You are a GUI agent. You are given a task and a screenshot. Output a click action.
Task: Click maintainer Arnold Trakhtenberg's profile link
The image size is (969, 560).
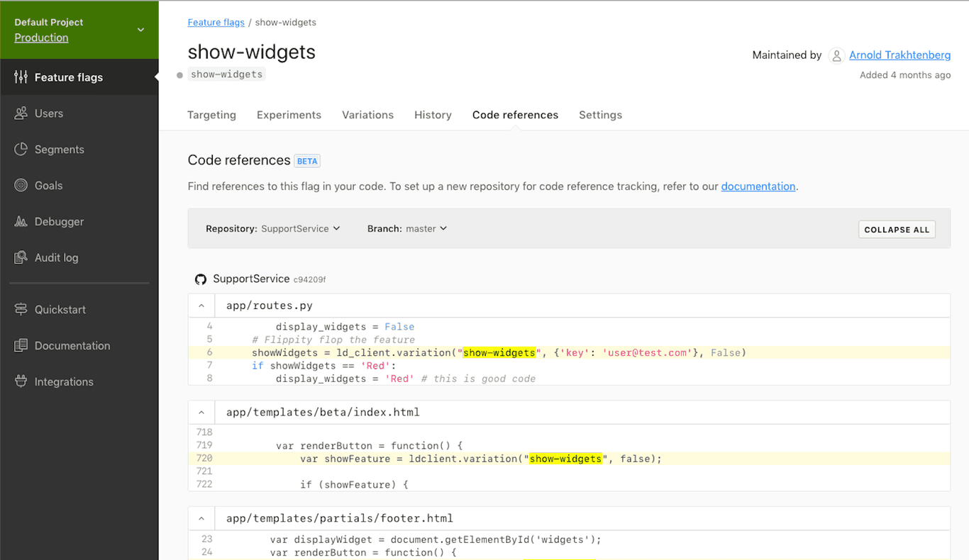click(899, 55)
